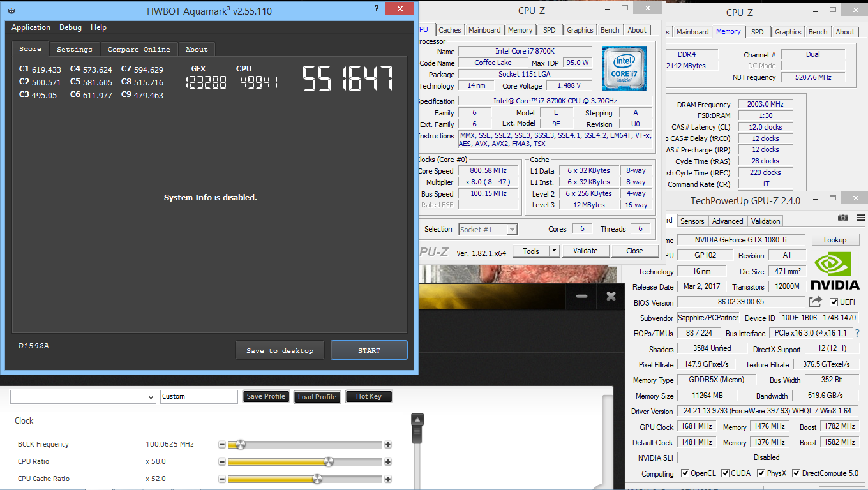Select the Score tab in Aquamark
The height and width of the screenshot is (490, 868).
pyautogui.click(x=30, y=48)
